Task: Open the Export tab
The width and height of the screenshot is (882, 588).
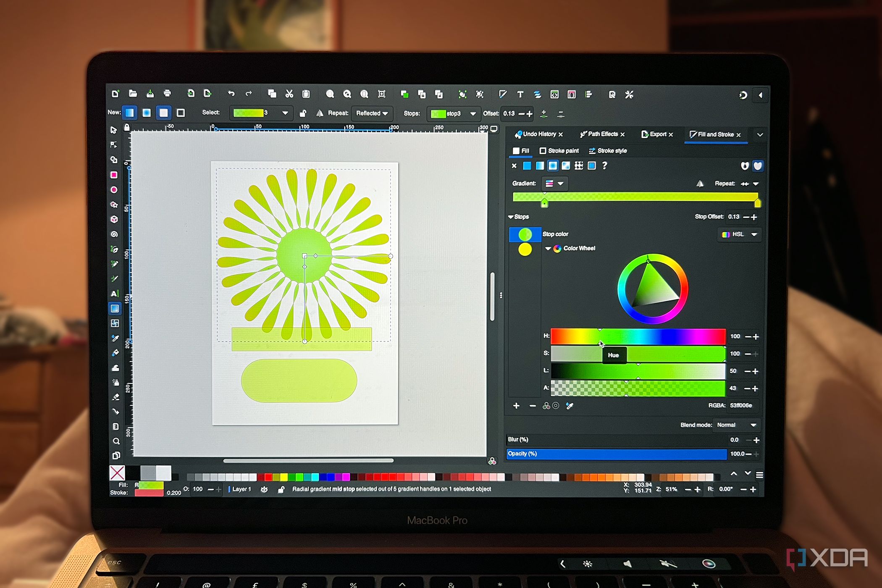Action: point(657,134)
